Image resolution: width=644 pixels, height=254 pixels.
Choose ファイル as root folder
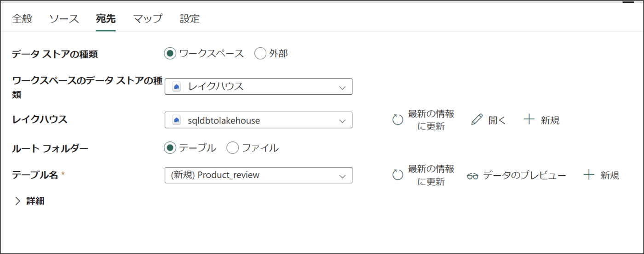[233, 148]
